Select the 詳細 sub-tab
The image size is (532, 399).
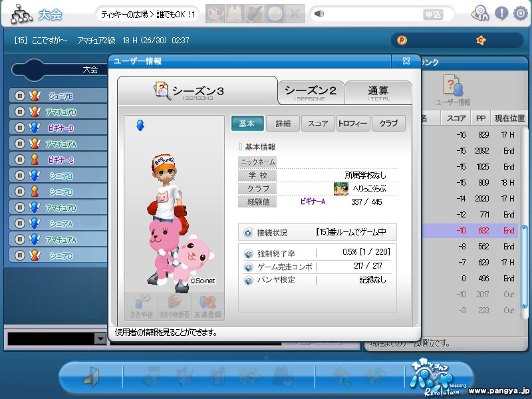(283, 124)
